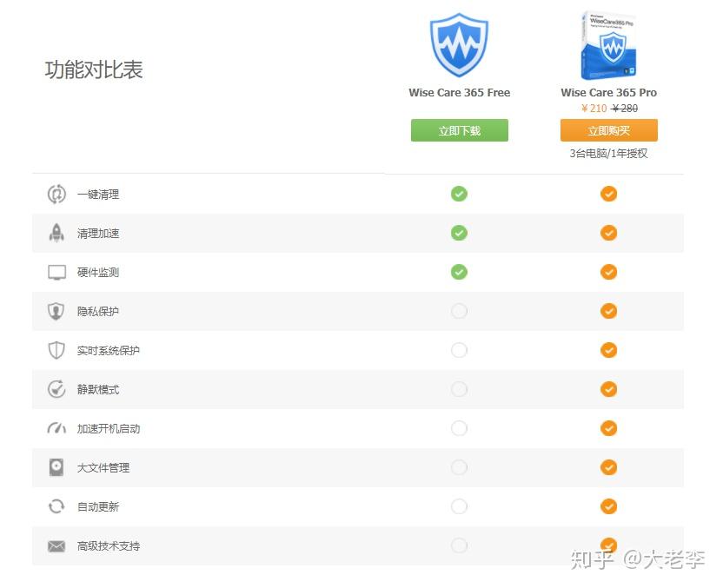The image size is (723, 588).
Task: Click the 加速开机启动 label
Action: click(109, 428)
